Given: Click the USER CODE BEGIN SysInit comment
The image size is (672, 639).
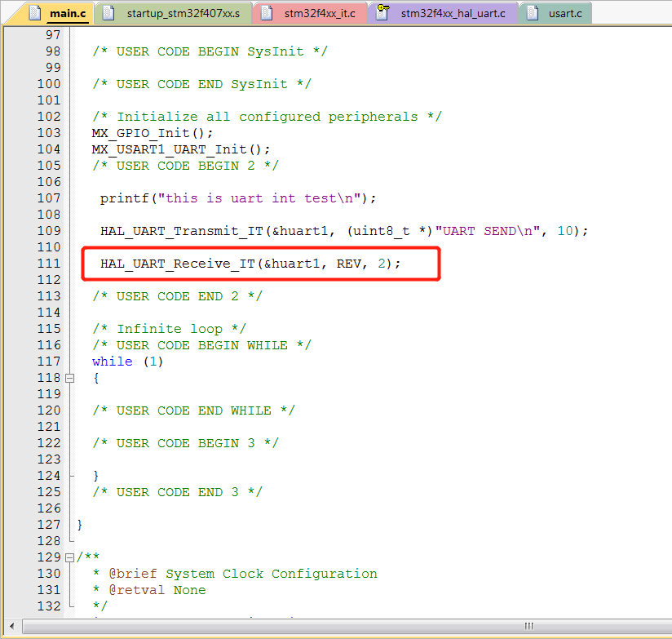Looking at the screenshot, I should coord(210,51).
